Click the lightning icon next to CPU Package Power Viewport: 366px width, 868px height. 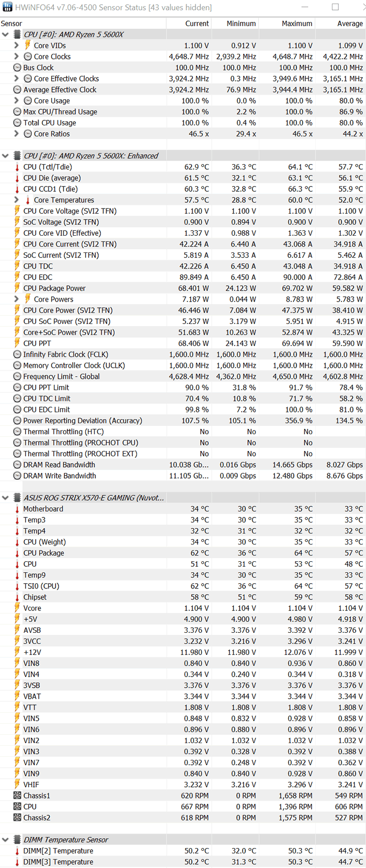[x=17, y=288]
